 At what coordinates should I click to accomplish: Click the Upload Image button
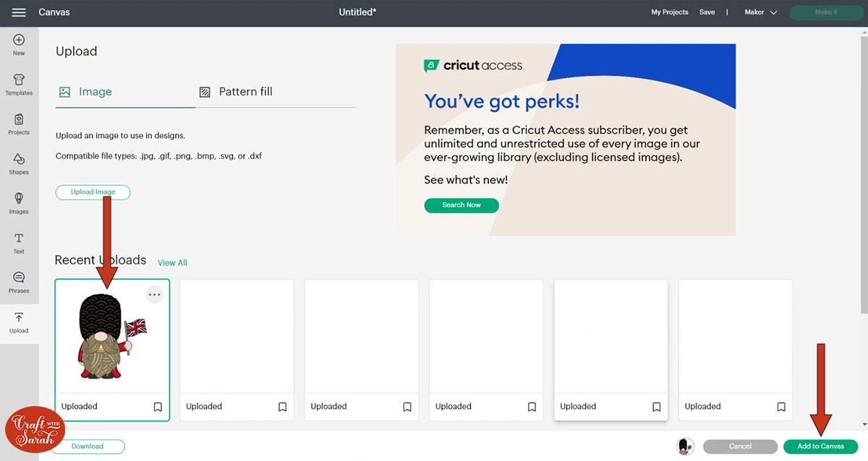pyautogui.click(x=93, y=192)
